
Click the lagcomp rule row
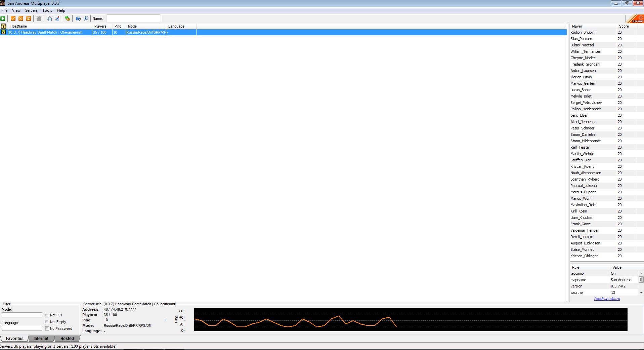604,273
